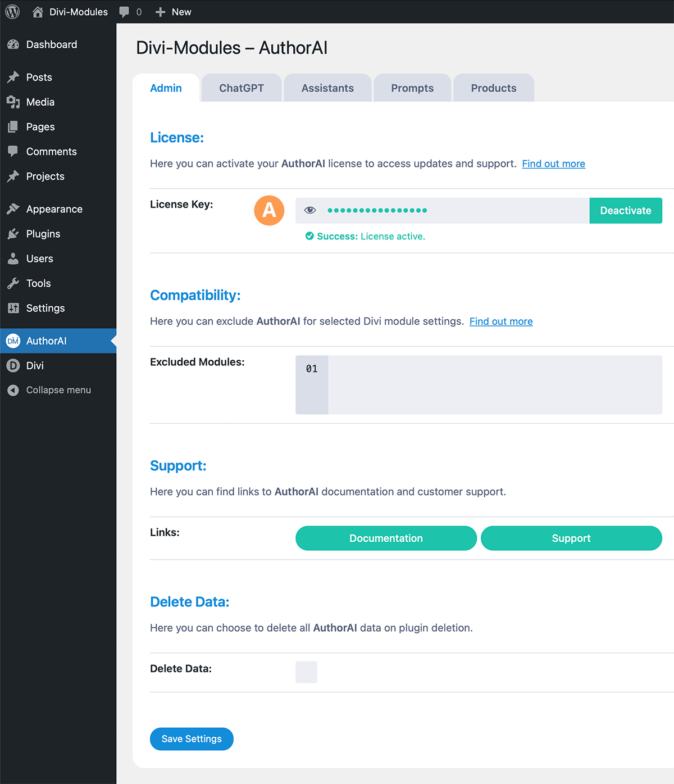Open the ChatGPT tab
The width and height of the screenshot is (674, 784).
click(242, 88)
